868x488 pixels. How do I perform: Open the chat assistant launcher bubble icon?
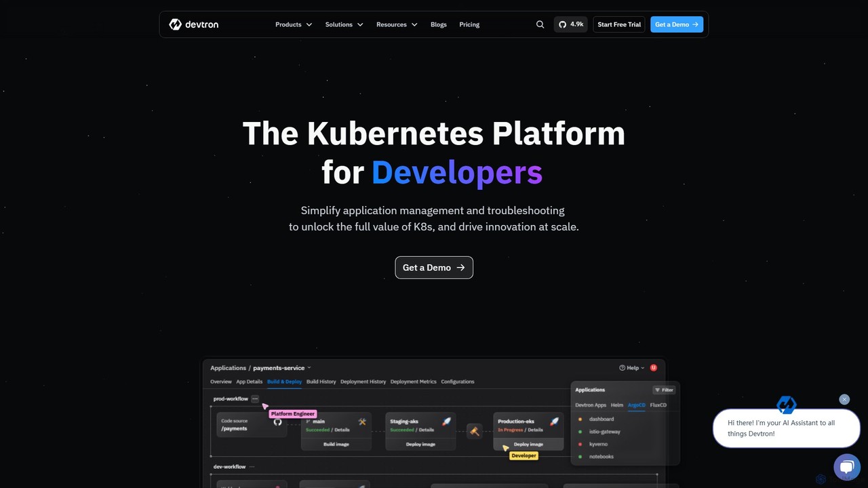pos(846,467)
